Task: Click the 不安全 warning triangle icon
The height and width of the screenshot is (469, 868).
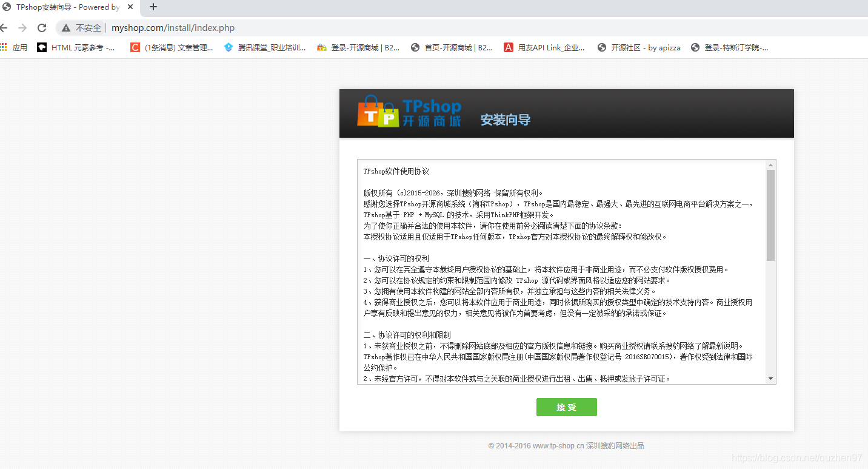Action: [x=65, y=28]
